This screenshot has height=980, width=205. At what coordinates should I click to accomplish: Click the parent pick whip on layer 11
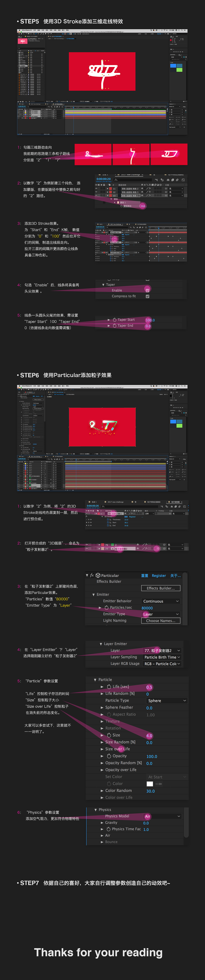(x=166, y=189)
